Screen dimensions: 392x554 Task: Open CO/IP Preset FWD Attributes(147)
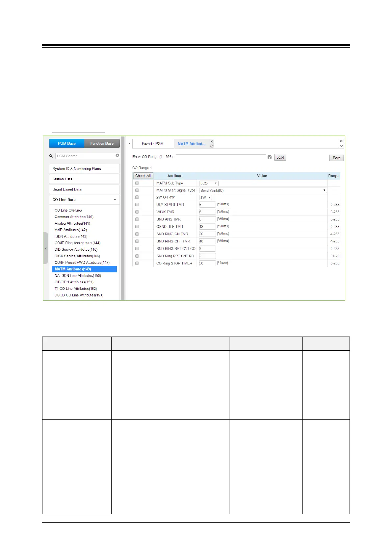pyautogui.click(x=82, y=263)
